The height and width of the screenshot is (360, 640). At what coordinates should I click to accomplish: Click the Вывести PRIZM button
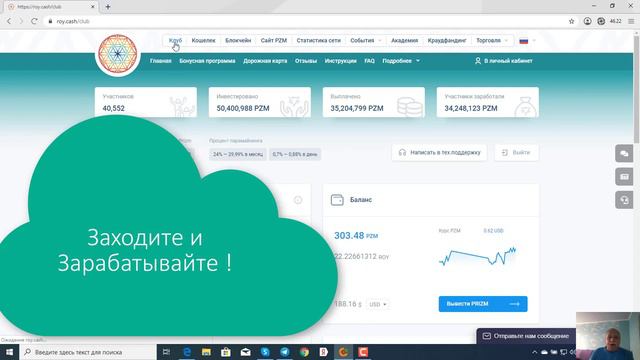coord(483,304)
